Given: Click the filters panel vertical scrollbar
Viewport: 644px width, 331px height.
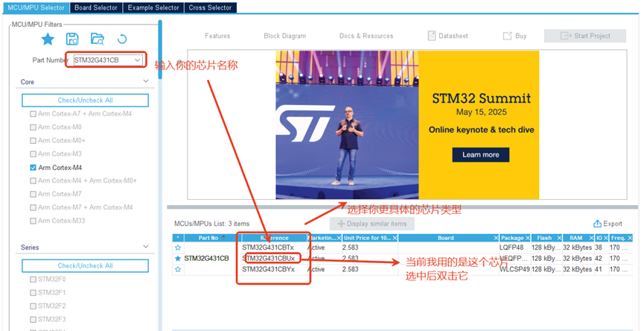Looking at the screenshot, I should point(160,49).
